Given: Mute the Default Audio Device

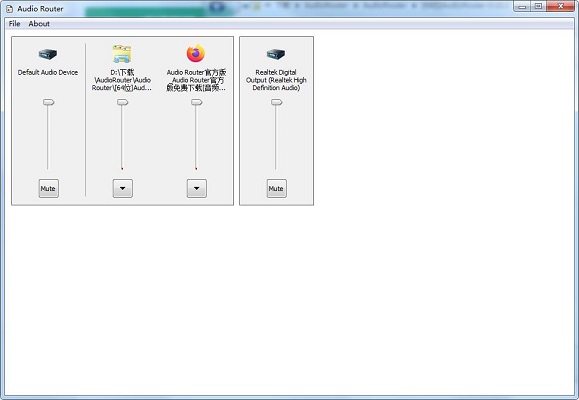Looking at the screenshot, I should pyautogui.click(x=48, y=188).
